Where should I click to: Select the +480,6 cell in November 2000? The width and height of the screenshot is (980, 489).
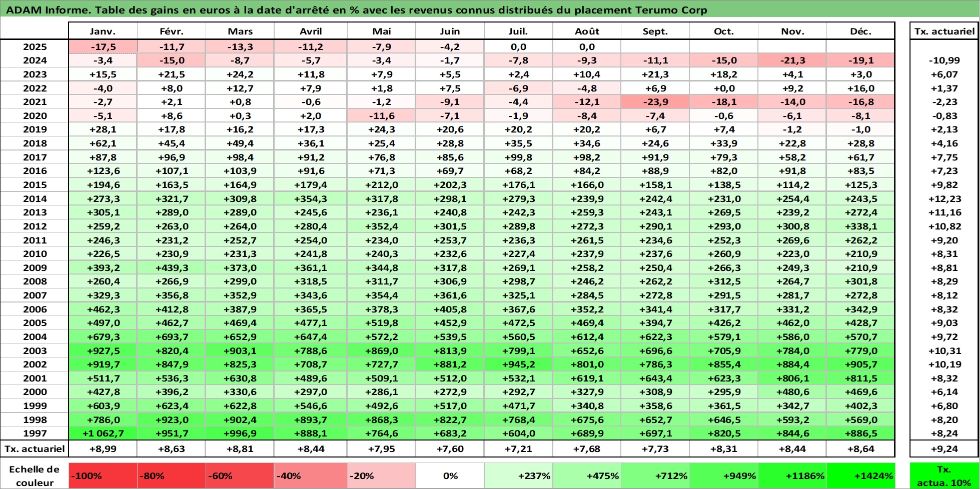(x=792, y=391)
